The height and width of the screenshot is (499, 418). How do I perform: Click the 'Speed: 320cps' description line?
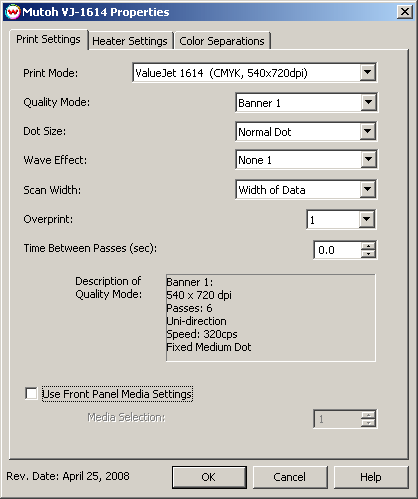[202, 334]
